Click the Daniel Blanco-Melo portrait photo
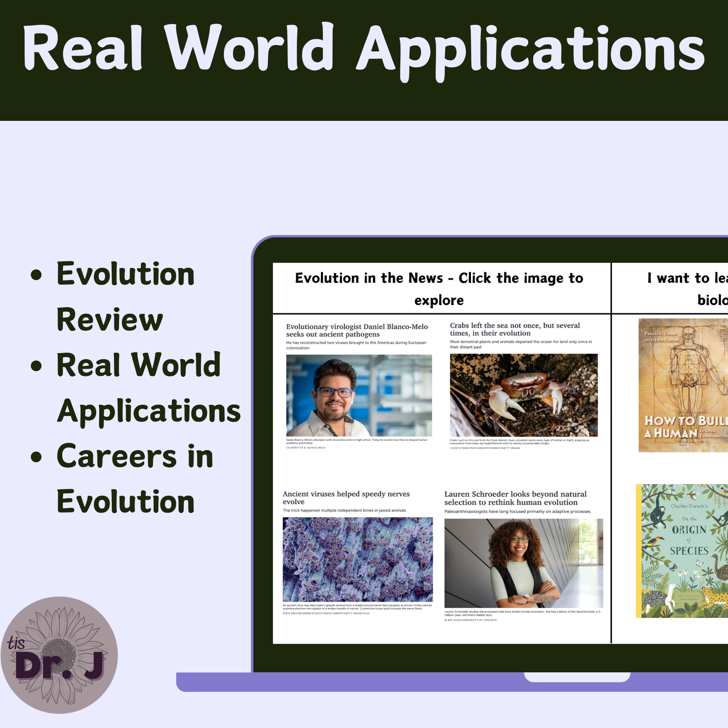The height and width of the screenshot is (728, 728). tap(359, 395)
